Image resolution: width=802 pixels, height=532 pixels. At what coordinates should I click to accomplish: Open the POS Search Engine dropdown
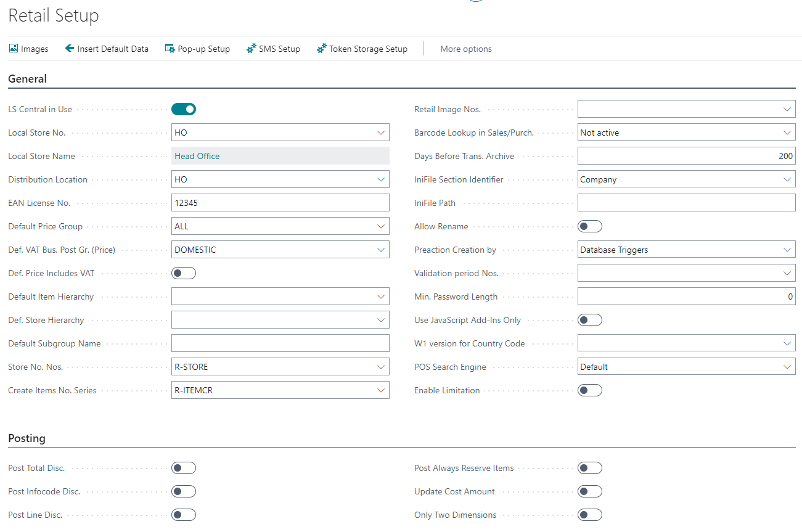(787, 367)
